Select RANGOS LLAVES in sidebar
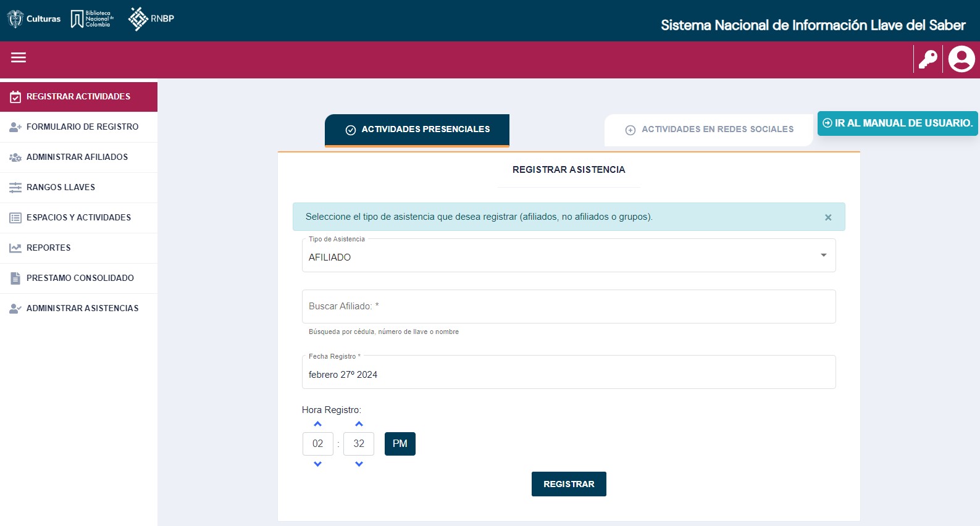The width and height of the screenshot is (980, 526). [x=78, y=188]
